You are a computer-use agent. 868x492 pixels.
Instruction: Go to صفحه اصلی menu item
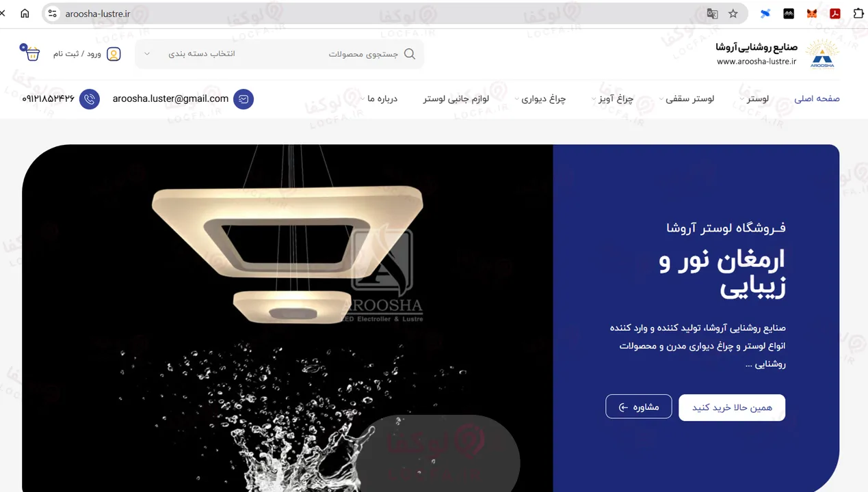coord(817,98)
